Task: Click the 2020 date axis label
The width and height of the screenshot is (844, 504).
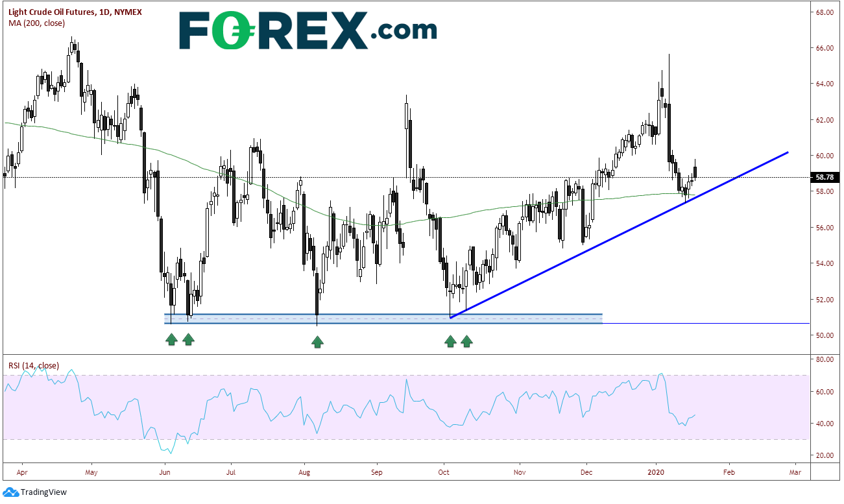Action: 657,474
